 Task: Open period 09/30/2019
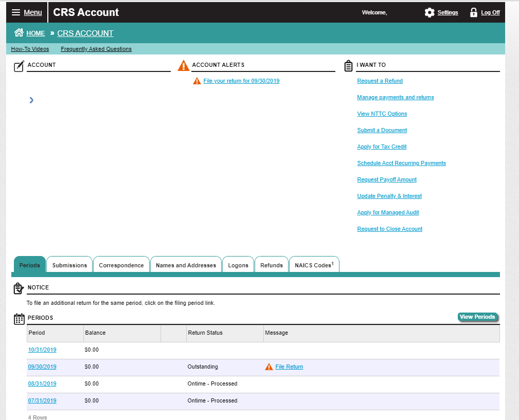[x=42, y=367]
